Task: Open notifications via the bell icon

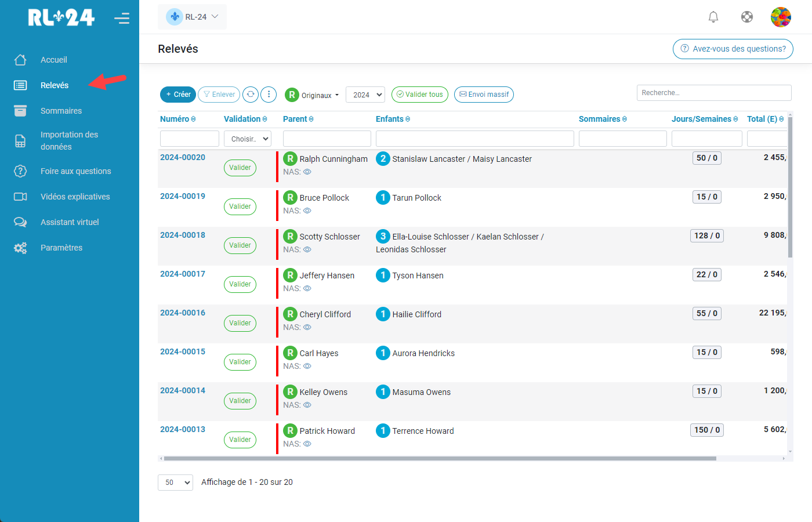Action: tap(713, 17)
